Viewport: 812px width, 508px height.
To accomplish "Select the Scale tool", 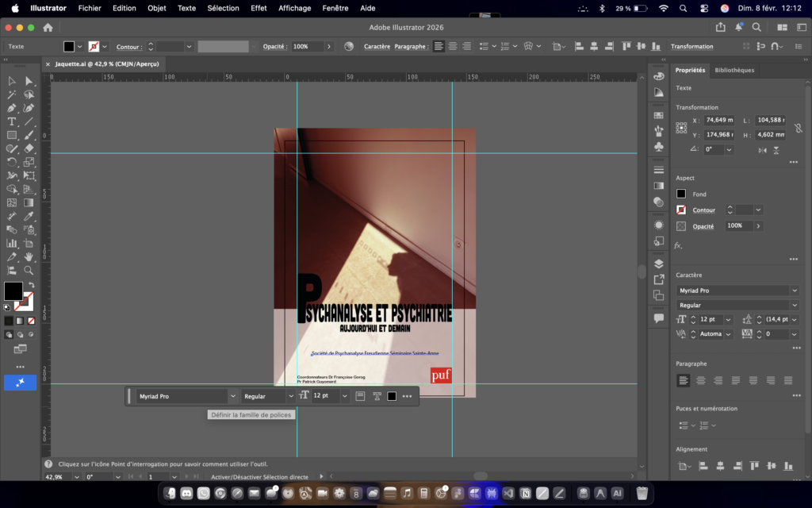I will [x=29, y=162].
